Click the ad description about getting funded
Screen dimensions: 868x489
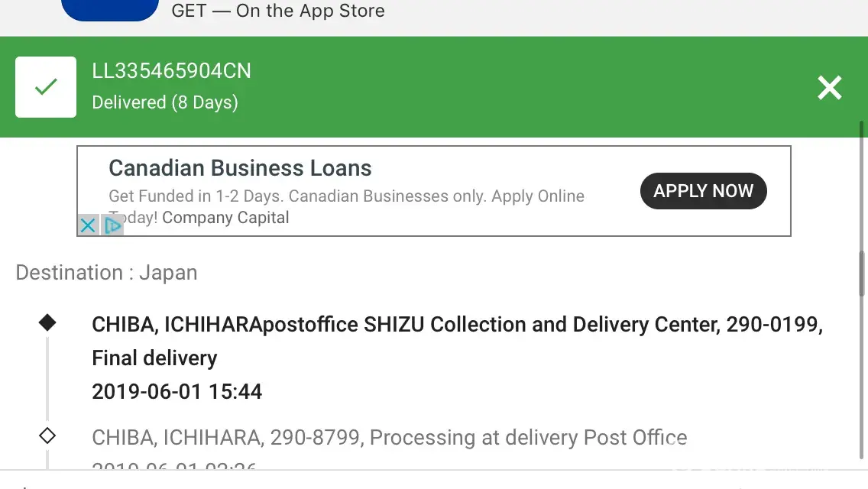(x=346, y=196)
